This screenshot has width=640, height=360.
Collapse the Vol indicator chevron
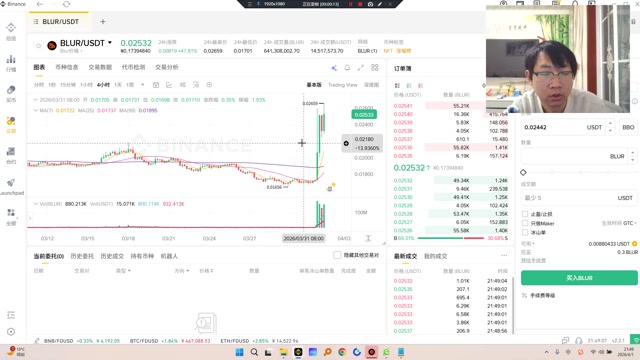(36, 204)
